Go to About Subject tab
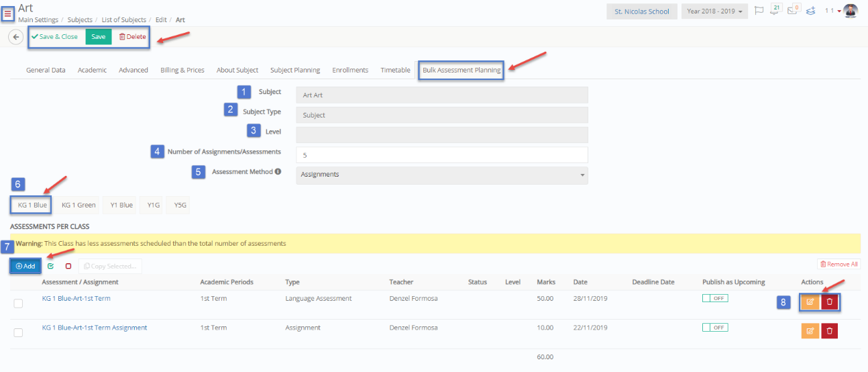868x372 pixels. 237,70
